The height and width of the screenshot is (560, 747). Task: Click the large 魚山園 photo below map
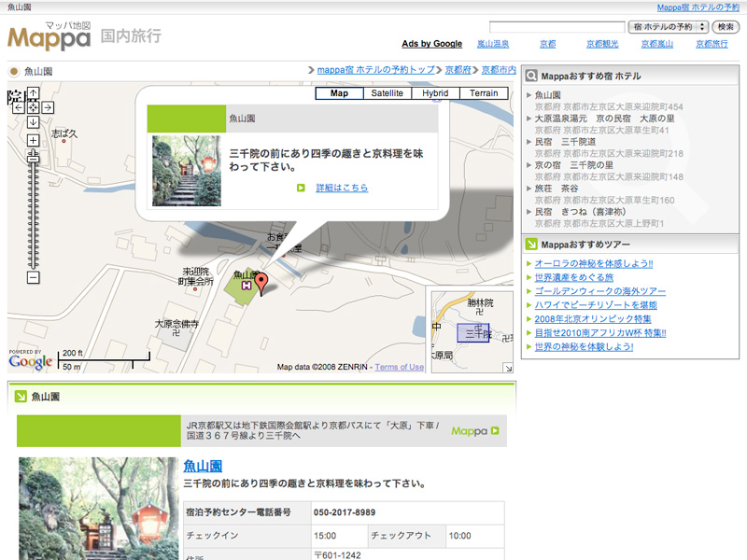click(x=99, y=509)
